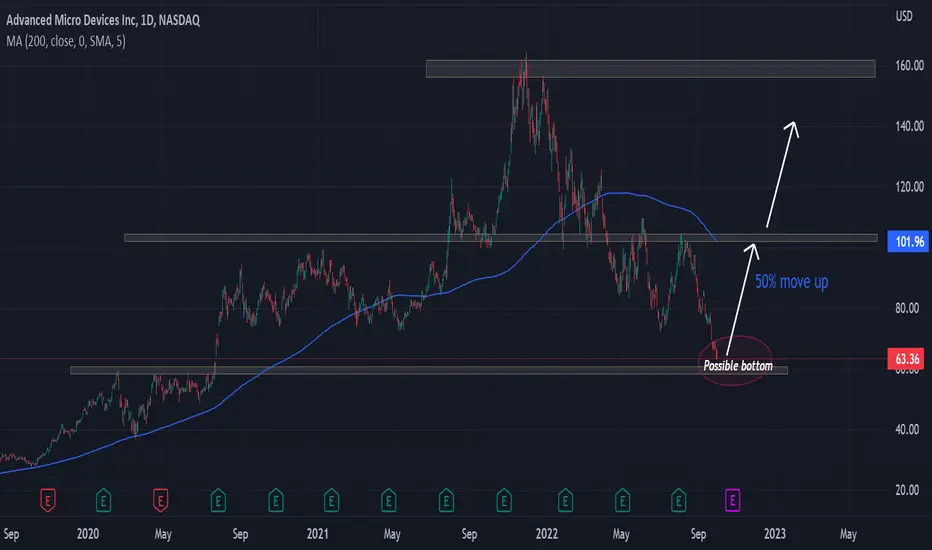932x550 pixels.
Task: Select the upper resistance rectangle near 160
Action: coord(650,69)
